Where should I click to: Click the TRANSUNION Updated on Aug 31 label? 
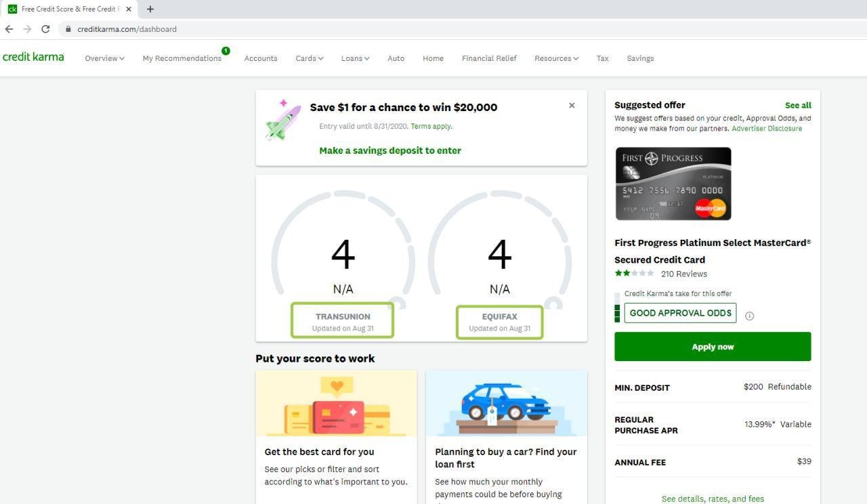[343, 321]
